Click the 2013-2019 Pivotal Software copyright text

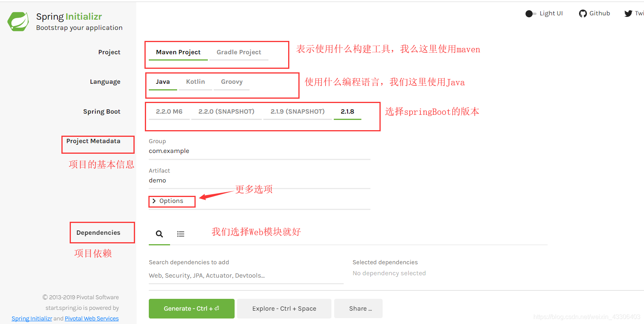point(81,297)
